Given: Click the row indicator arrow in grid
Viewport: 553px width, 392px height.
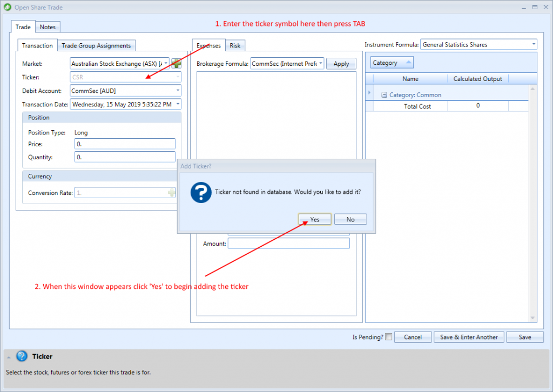Looking at the screenshot, I should (x=369, y=93).
